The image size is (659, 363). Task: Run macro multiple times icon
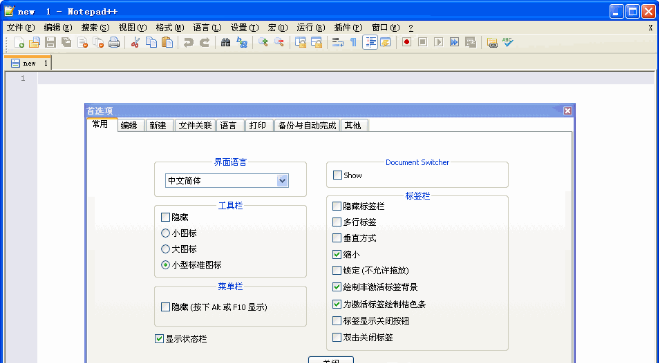click(x=454, y=42)
